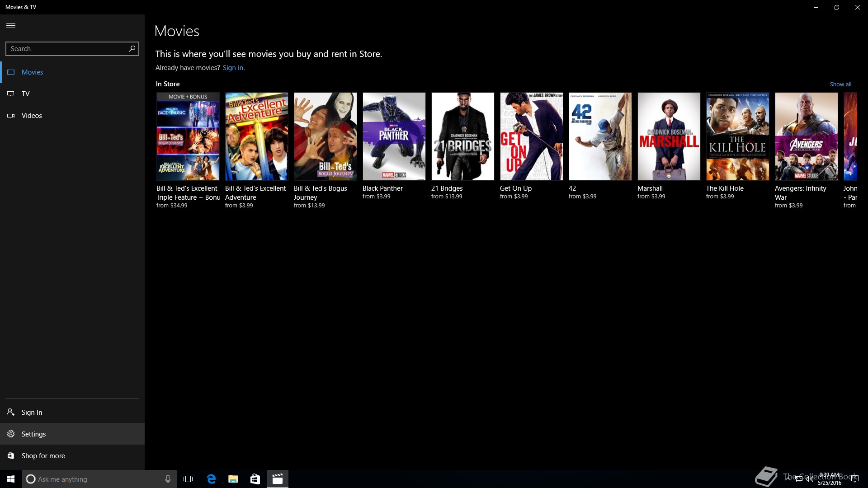Image resolution: width=868 pixels, height=488 pixels.
Task: Click the Movies sidebar film icon
Action: pyautogui.click(x=11, y=72)
